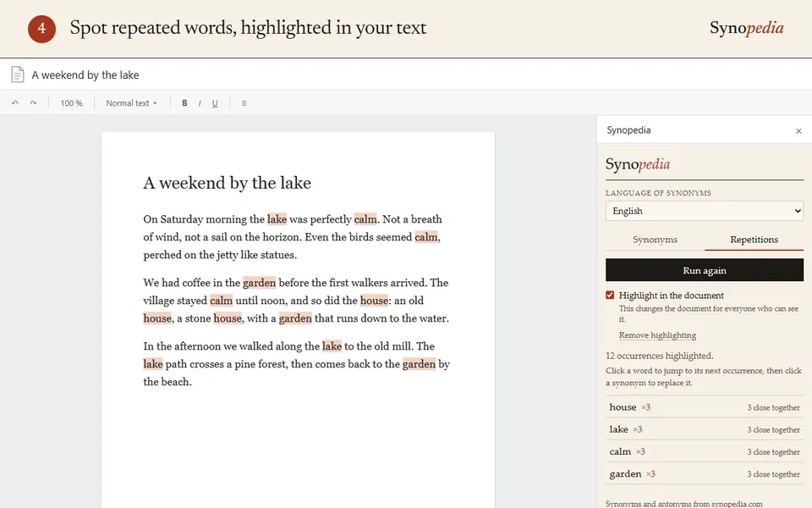812x508 pixels.
Task: Click 3 close together beside garden
Action: tap(773, 474)
